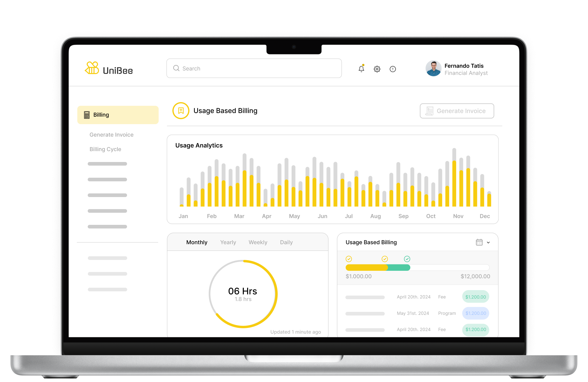This screenshot has width=588, height=382.
Task: Click the yellow billing progress bar
Action: click(366, 267)
